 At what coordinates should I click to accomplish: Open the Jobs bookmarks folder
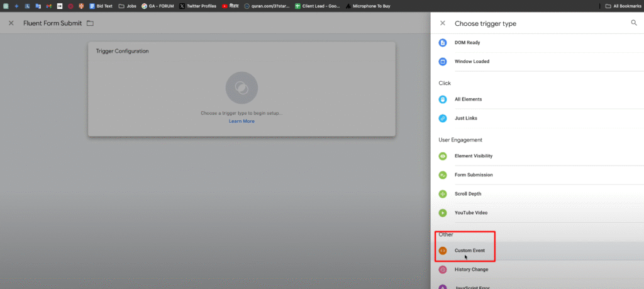click(126, 6)
